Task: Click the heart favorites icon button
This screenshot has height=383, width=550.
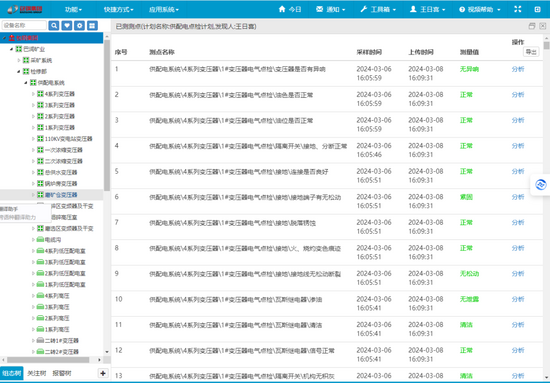Action: click(67, 26)
